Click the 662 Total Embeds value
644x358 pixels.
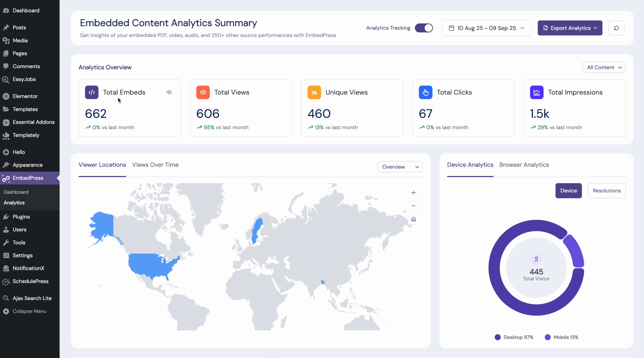[x=96, y=114]
